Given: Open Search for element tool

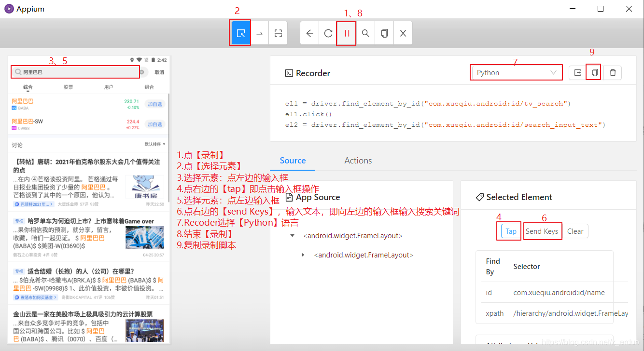Looking at the screenshot, I should tap(365, 33).
